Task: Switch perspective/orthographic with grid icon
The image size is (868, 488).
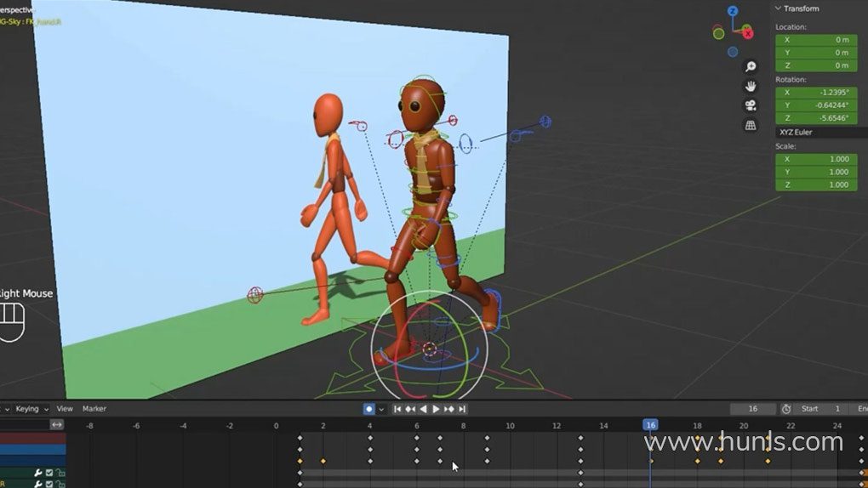Action: [x=751, y=125]
